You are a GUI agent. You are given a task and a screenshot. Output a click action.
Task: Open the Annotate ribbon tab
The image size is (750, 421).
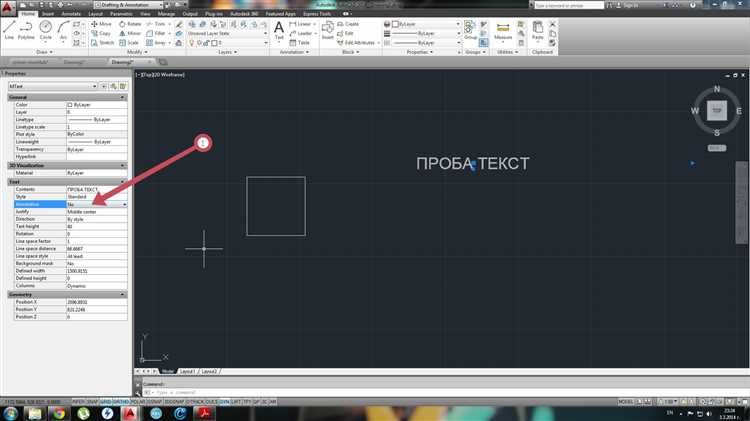click(x=71, y=14)
